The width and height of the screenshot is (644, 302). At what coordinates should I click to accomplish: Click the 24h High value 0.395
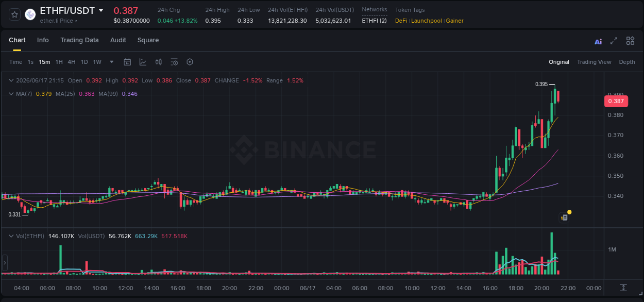(213, 21)
